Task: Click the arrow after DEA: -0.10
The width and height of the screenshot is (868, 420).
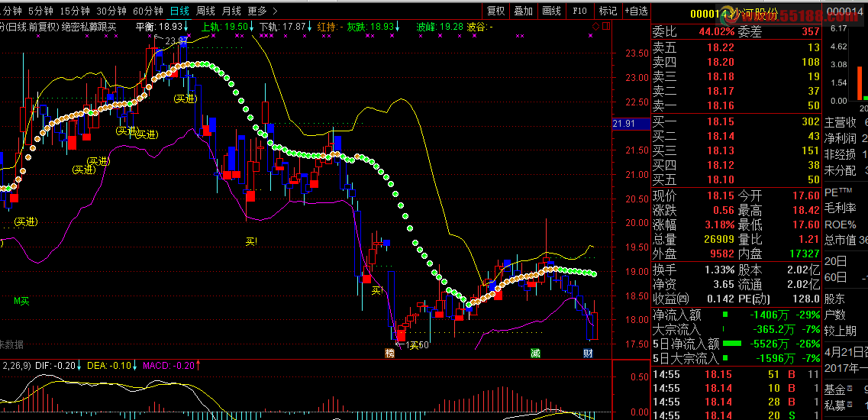Action: [135, 365]
